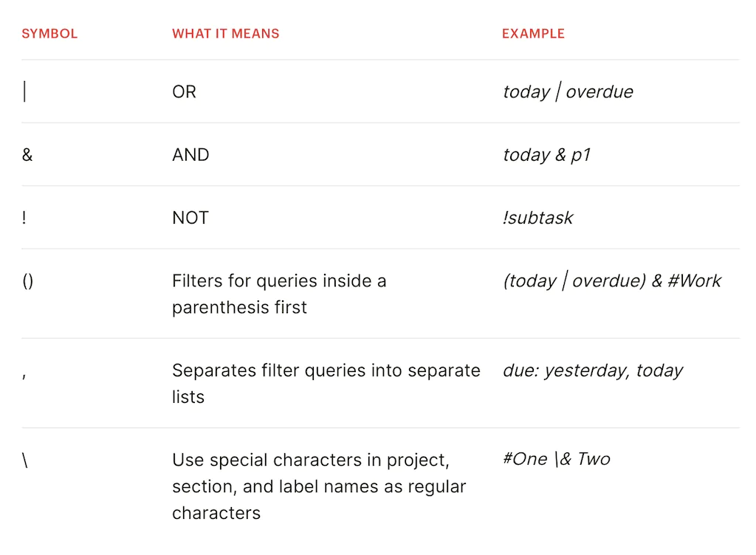Click the NOT meaning text
This screenshot has height=555, width=756.
(190, 218)
